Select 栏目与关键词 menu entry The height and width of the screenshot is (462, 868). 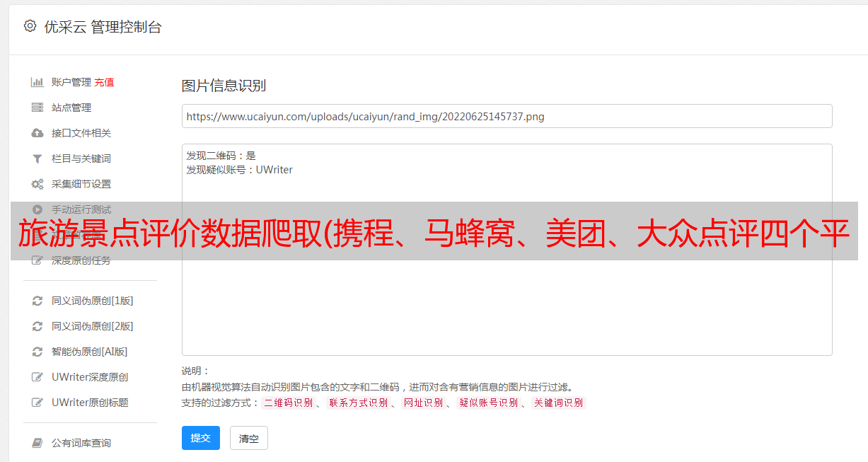click(x=81, y=158)
